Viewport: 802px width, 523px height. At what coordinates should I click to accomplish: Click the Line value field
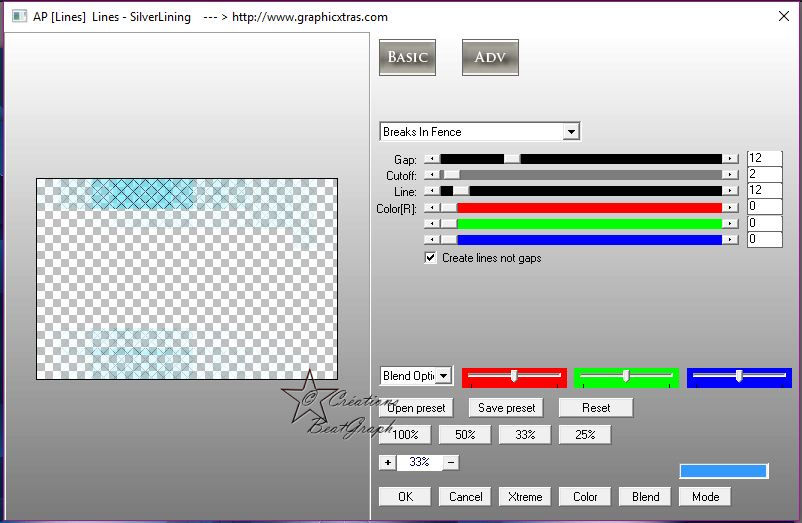pyautogui.click(x=764, y=190)
